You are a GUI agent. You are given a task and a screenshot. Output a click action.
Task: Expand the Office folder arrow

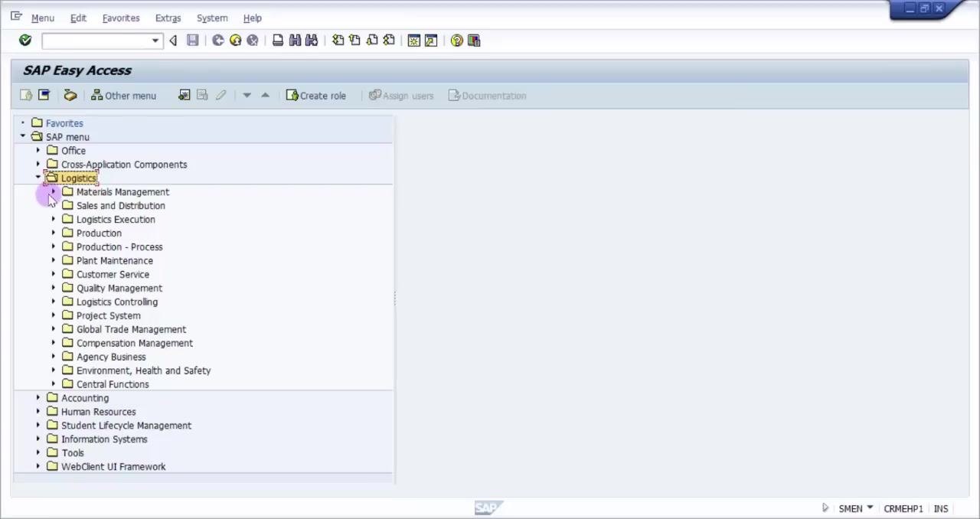[38, 150]
